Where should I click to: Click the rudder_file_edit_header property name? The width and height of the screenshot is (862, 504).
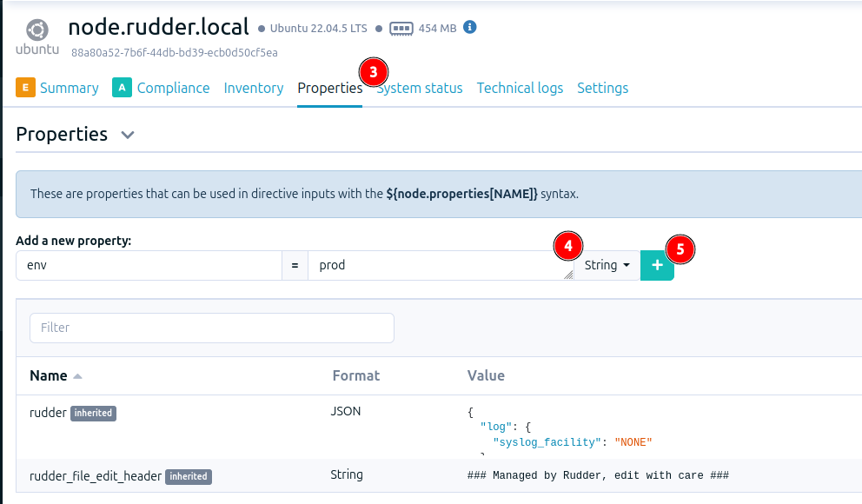[x=96, y=476]
